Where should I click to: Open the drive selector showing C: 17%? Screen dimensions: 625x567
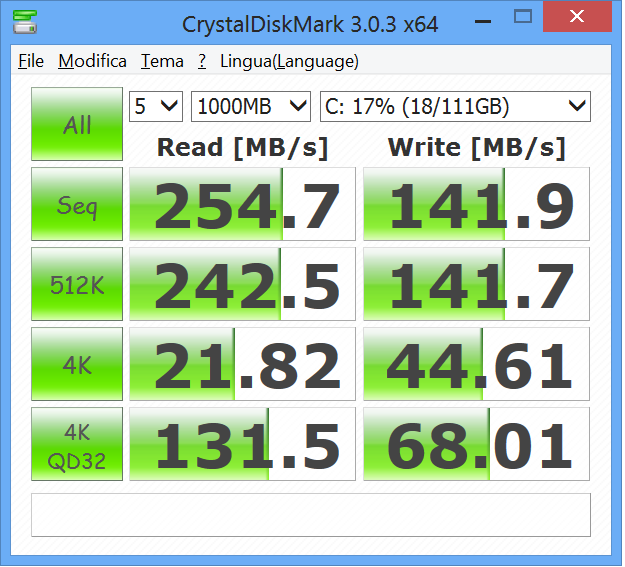[x=455, y=106]
